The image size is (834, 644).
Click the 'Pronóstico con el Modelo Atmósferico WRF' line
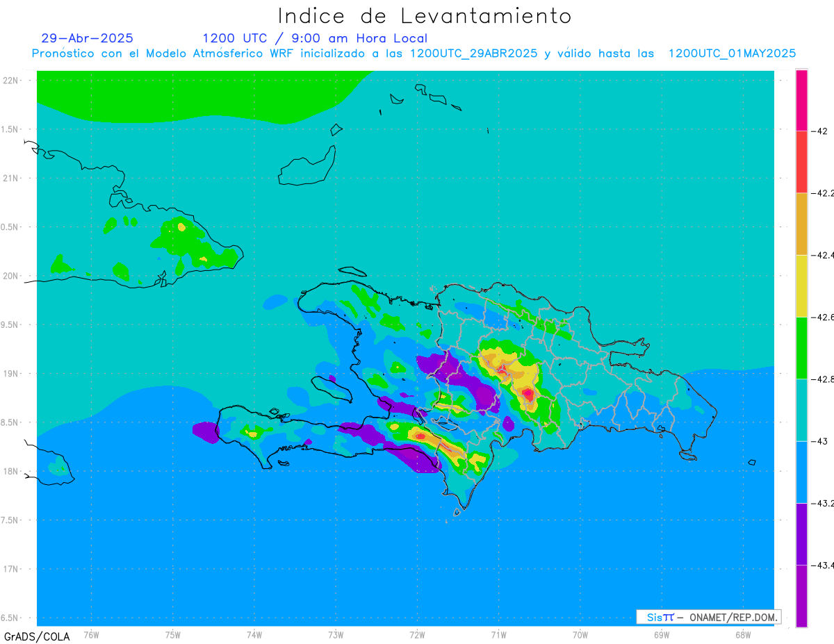414,53
